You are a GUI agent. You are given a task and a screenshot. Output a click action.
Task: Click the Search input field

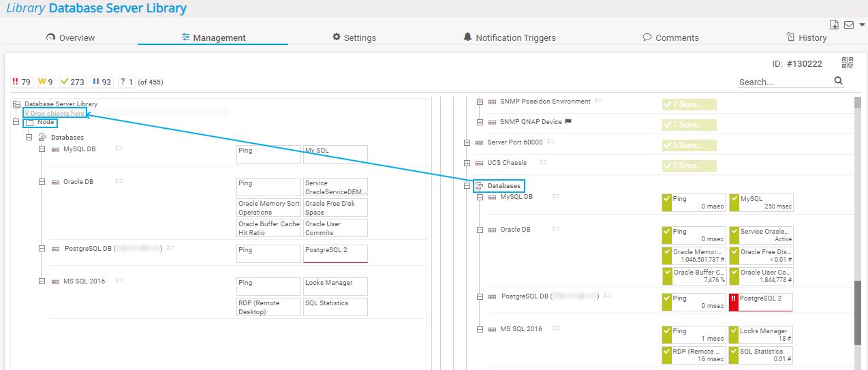tap(784, 82)
